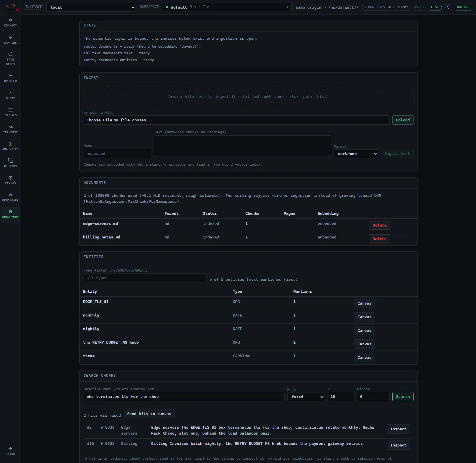The height and width of the screenshot is (463, 476).
Task: Open the Plugins sidebar section
Action: 10,163
